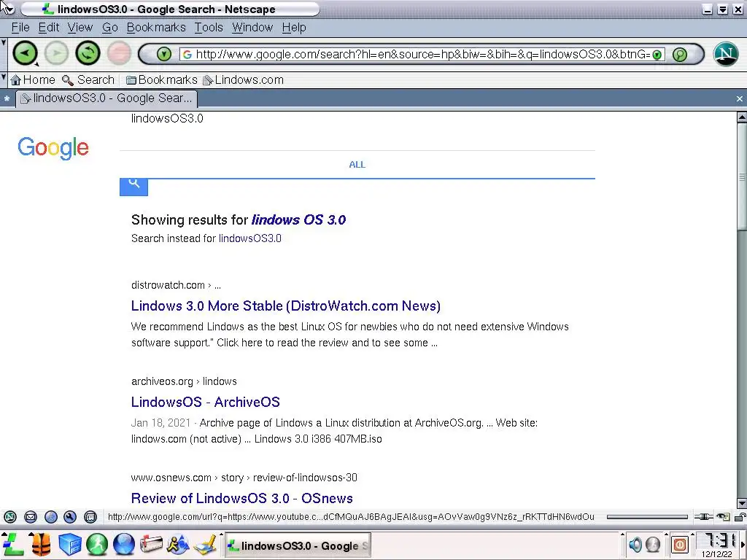Open Mail from the status bar envelope icon

click(x=31, y=517)
